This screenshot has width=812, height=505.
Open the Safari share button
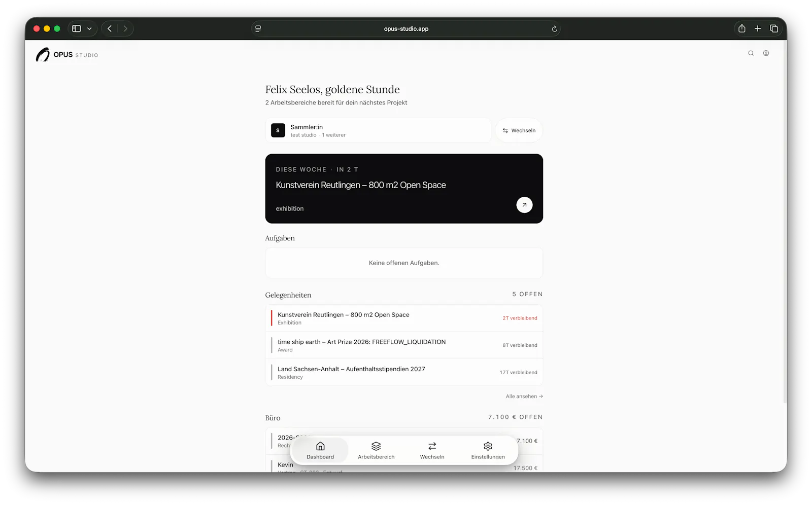click(x=741, y=28)
